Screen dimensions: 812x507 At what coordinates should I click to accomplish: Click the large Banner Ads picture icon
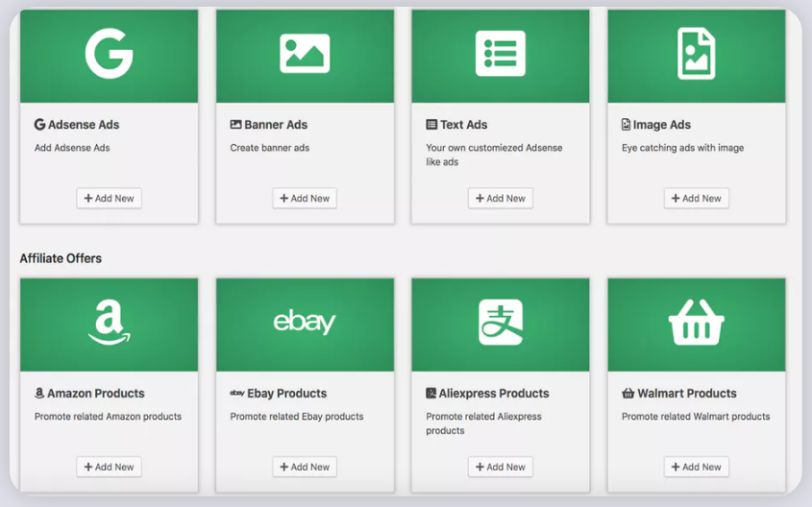[x=305, y=53]
